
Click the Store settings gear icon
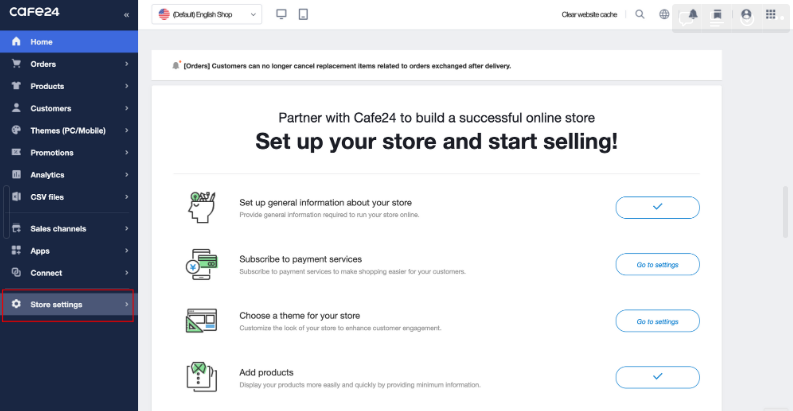(x=16, y=304)
